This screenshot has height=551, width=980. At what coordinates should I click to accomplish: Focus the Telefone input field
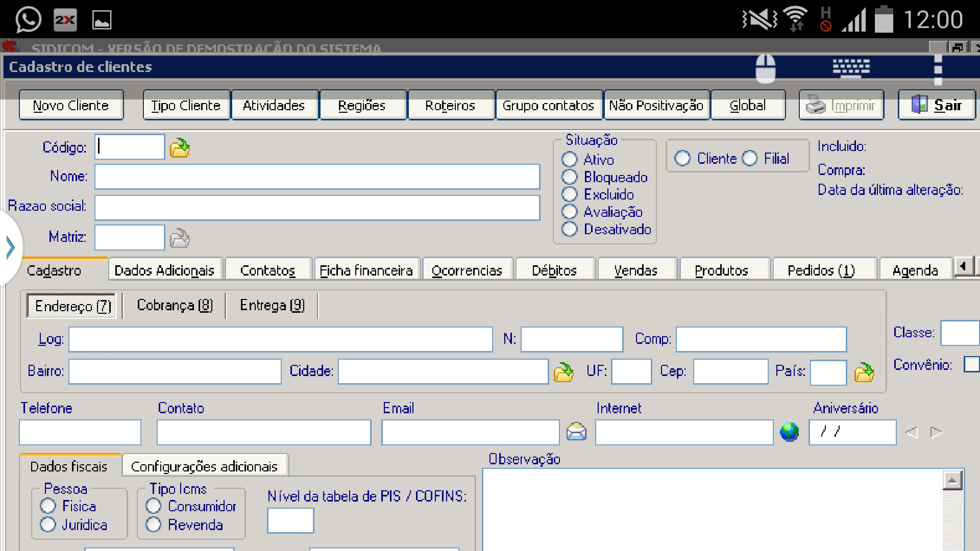[x=80, y=432]
